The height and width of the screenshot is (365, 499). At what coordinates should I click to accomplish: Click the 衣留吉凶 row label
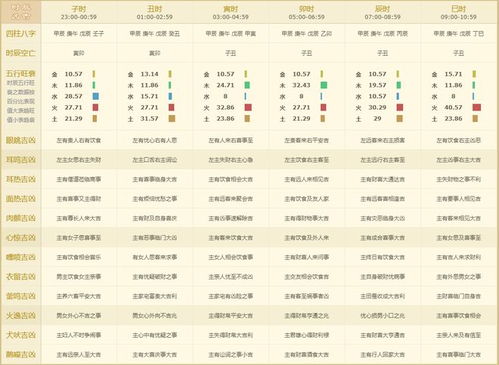point(21,277)
